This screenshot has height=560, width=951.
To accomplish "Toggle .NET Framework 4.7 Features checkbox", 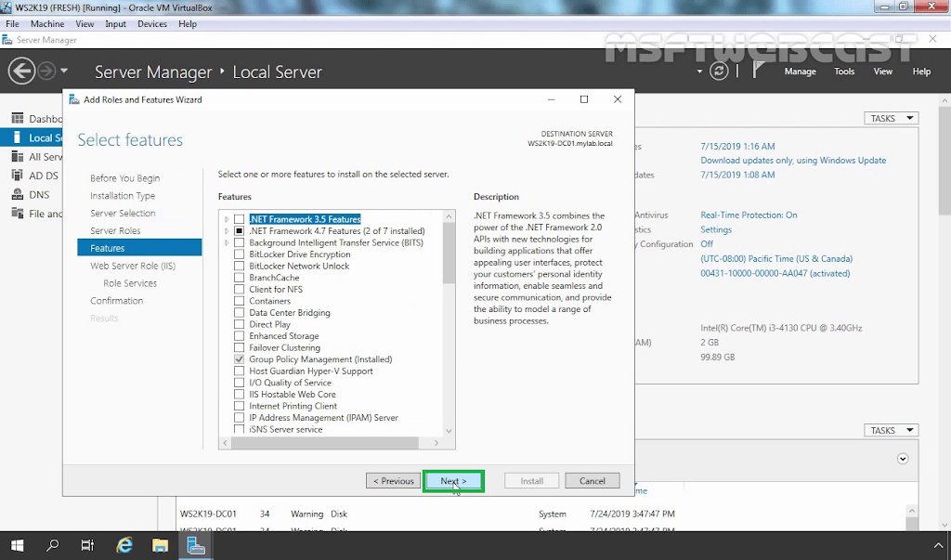I will point(240,231).
